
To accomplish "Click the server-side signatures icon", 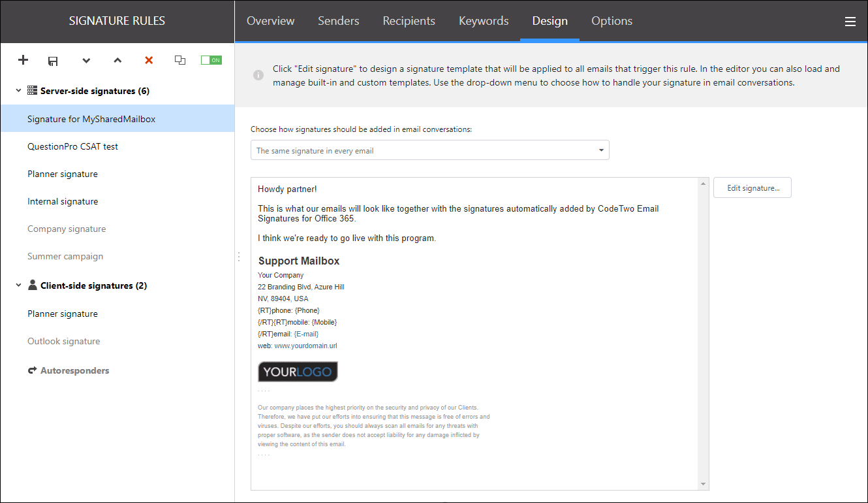I will pyautogui.click(x=31, y=90).
